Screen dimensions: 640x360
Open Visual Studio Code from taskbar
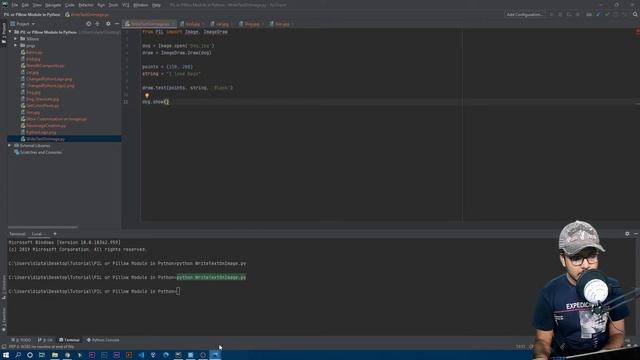click(141, 355)
